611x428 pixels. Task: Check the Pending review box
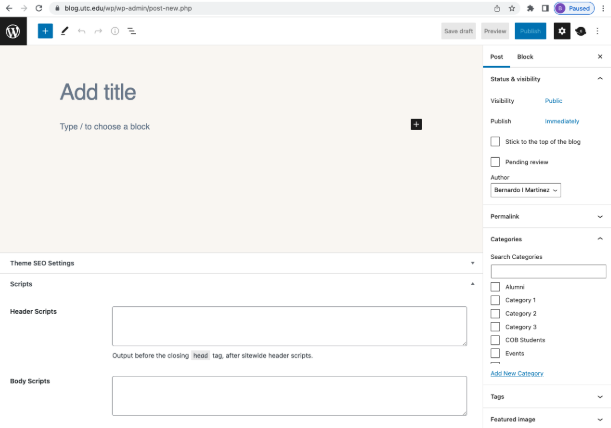pos(495,161)
